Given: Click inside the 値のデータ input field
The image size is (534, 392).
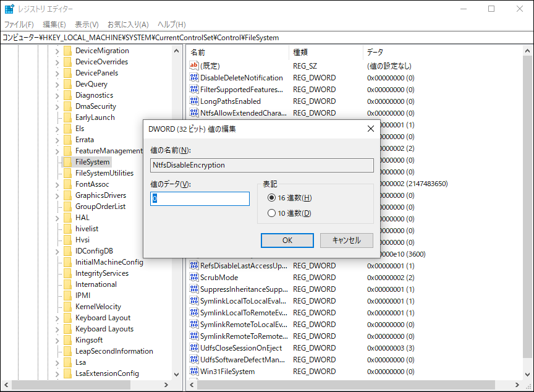Looking at the screenshot, I should coord(199,198).
